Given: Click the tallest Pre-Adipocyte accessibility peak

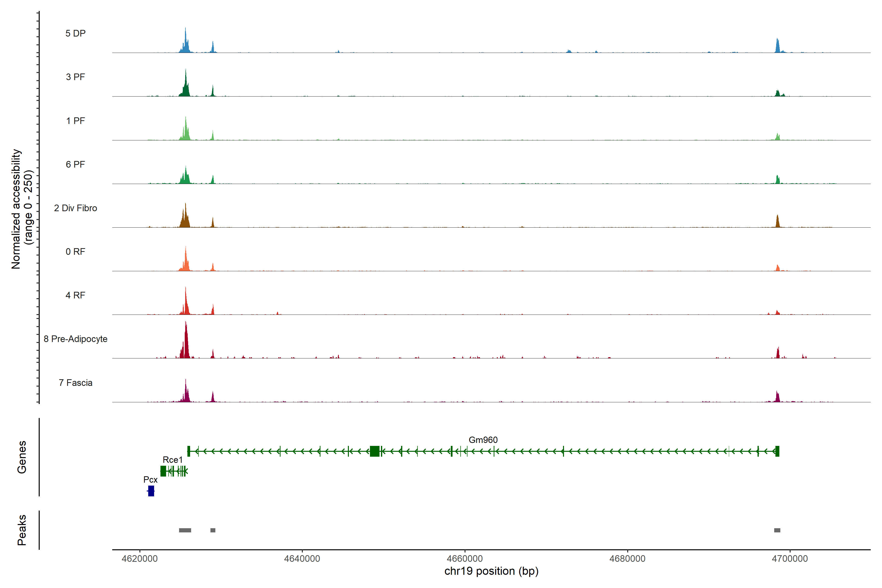Looking at the screenshot, I should point(186,339).
